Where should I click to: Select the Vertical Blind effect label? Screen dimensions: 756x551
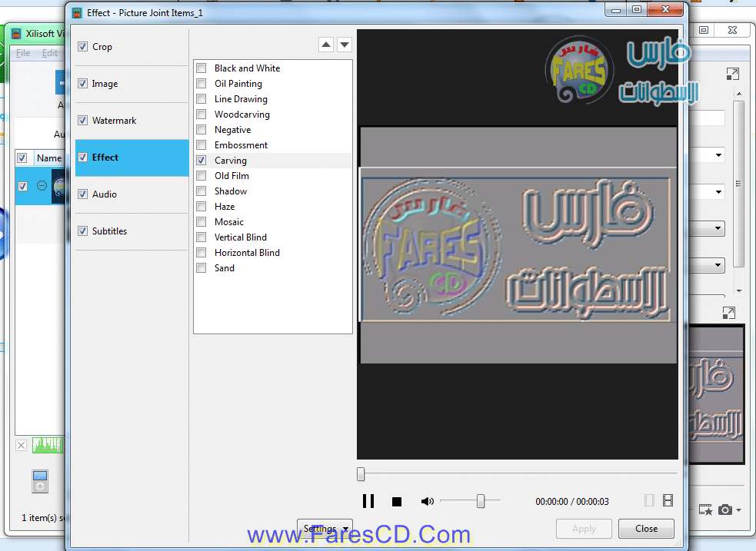pos(241,237)
